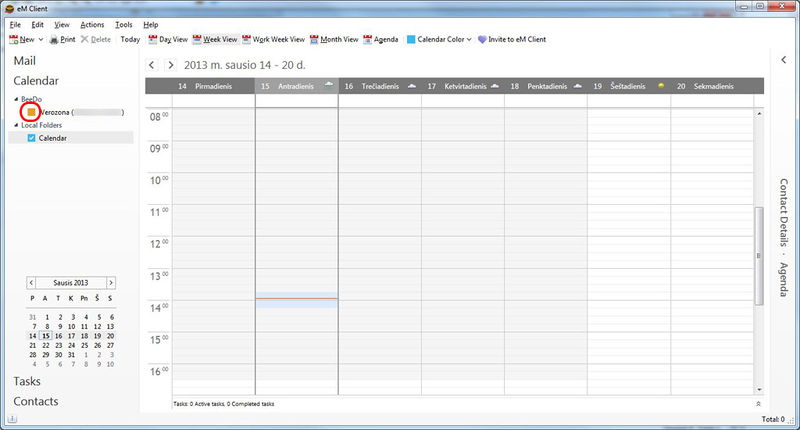Switch to Day View
The image size is (800, 430).
point(168,39)
